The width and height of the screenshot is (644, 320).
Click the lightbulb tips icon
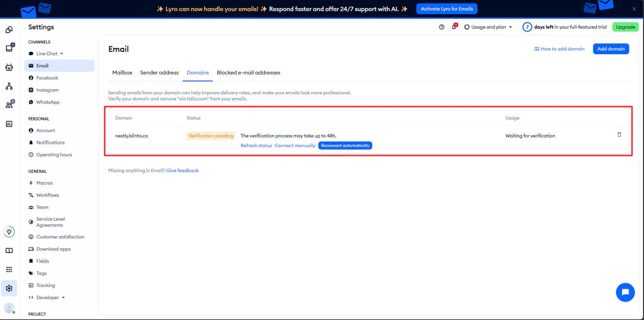coord(9,232)
